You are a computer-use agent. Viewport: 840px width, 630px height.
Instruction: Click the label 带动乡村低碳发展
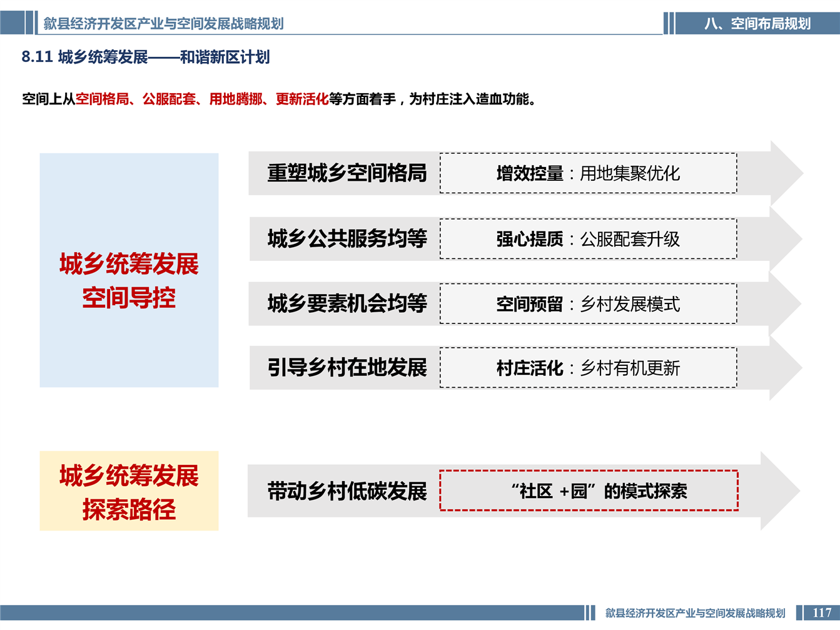coord(347,491)
